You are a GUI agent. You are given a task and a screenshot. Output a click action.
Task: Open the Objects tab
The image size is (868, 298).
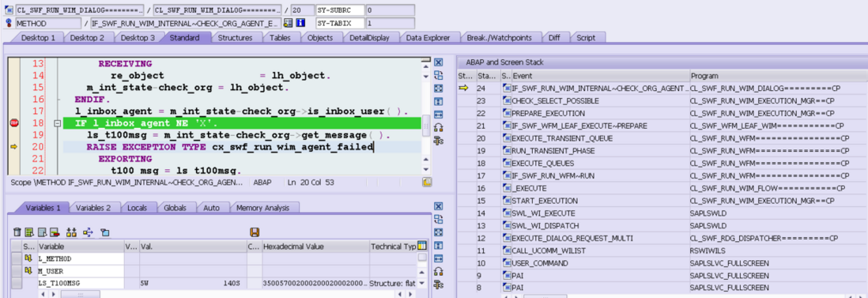point(319,38)
